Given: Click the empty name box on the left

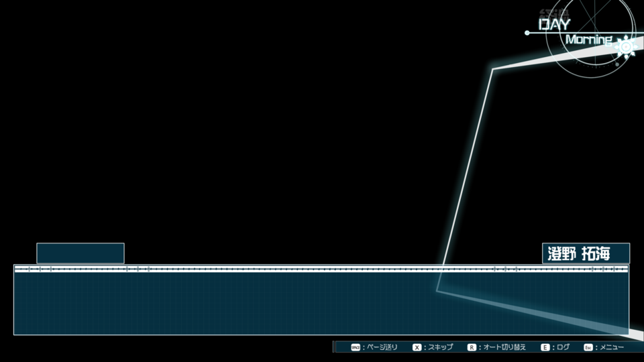Looking at the screenshot, I should 80,253.
